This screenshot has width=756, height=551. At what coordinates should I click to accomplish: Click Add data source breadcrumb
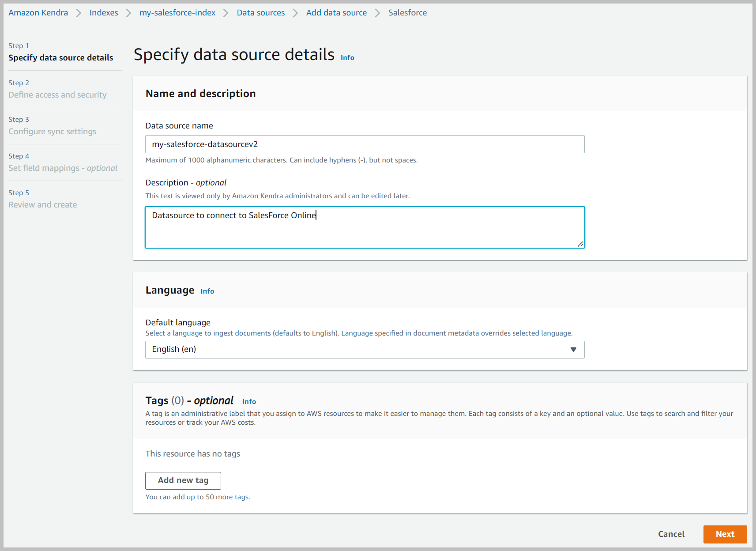pos(336,13)
